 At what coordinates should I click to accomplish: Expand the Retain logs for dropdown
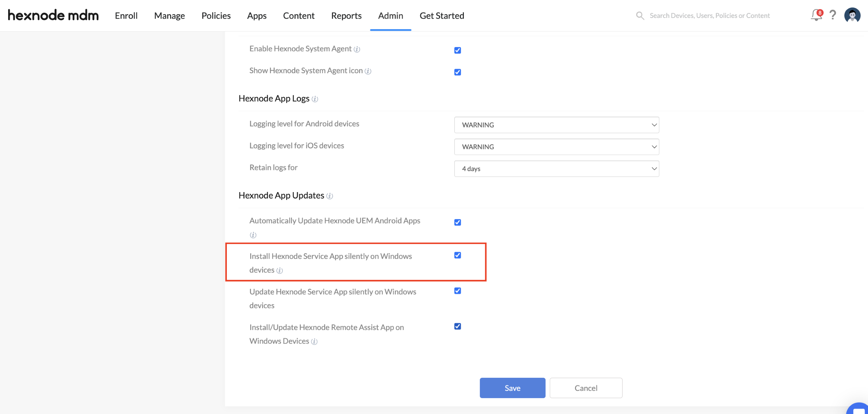(557, 169)
